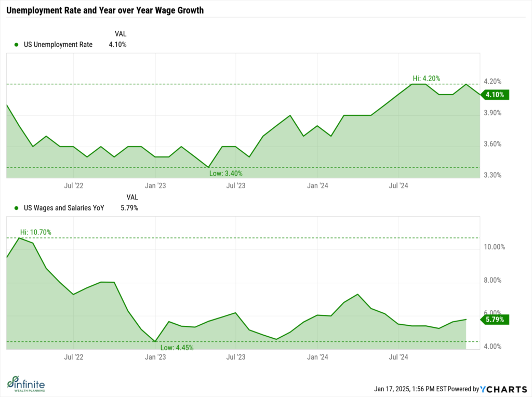The image size is (532, 397).
Task: Click the Low: 4.45% marker label
Action: [177, 348]
